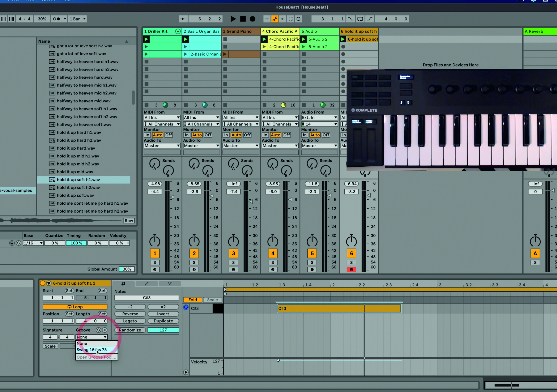This screenshot has width=557, height=392.
Task: Click the pan knob on track 2
Action: [x=194, y=241]
